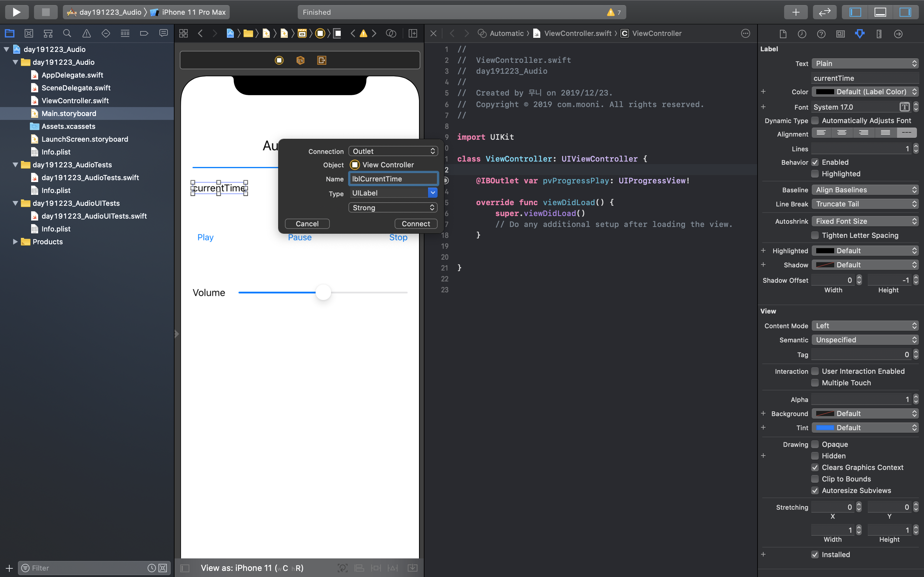Open the Quick Help inspector icon
This screenshot has width=924, height=577.
821,34
